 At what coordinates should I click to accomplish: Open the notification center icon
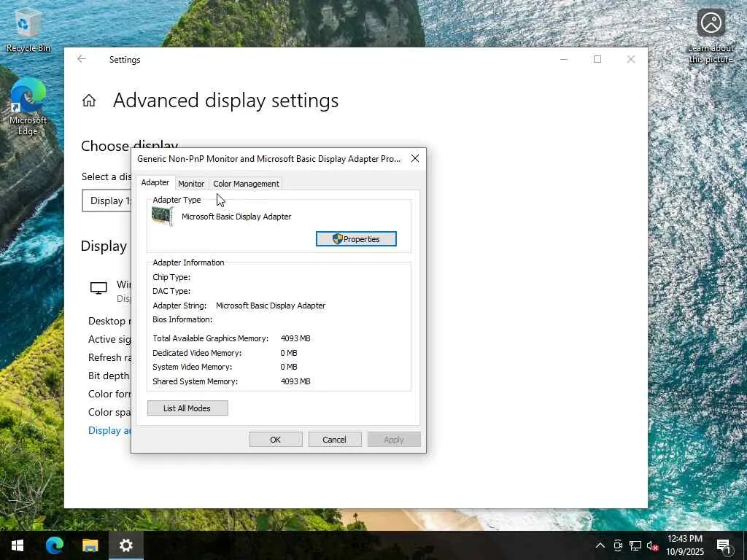point(724,545)
